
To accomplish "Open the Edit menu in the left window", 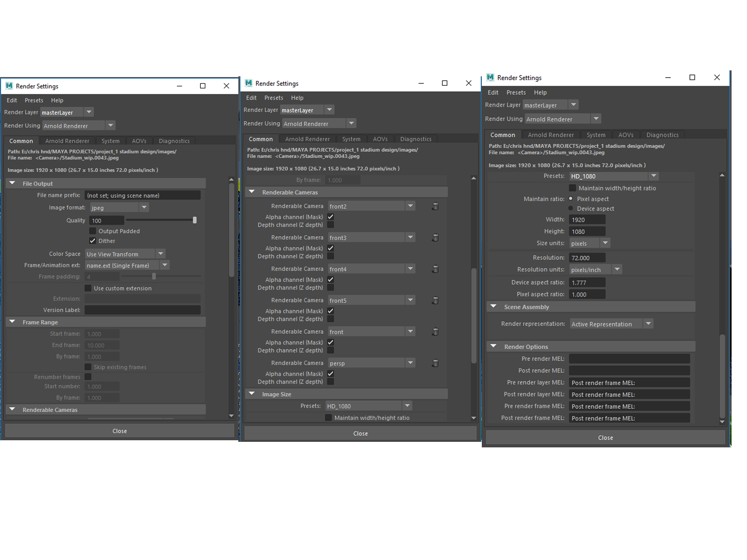I will click(12, 100).
